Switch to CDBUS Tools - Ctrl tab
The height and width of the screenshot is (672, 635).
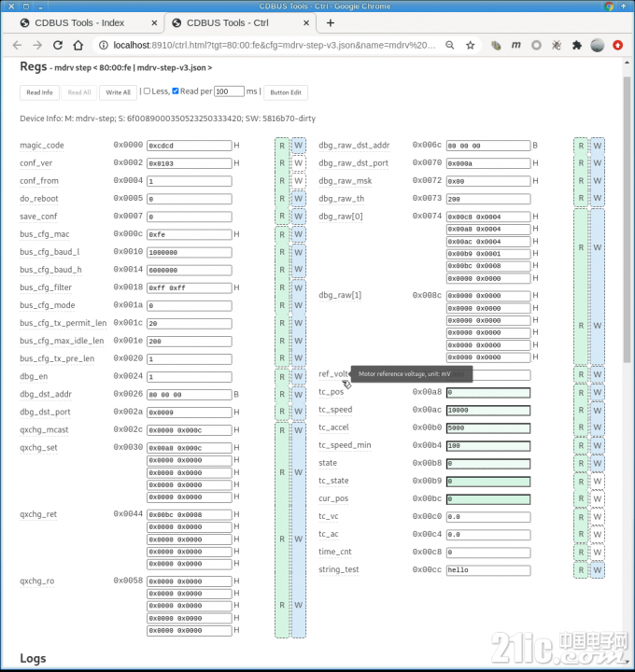coord(227,23)
